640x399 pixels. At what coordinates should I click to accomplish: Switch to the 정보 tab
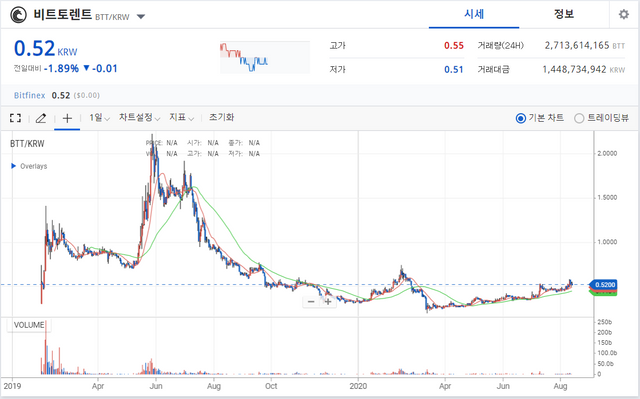tap(564, 14)
